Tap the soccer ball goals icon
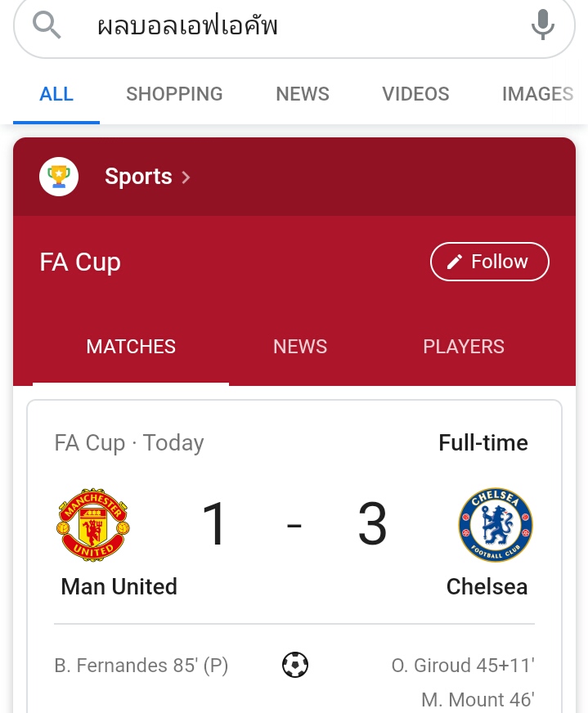The image size is (588, 713). tap(295, 665)
